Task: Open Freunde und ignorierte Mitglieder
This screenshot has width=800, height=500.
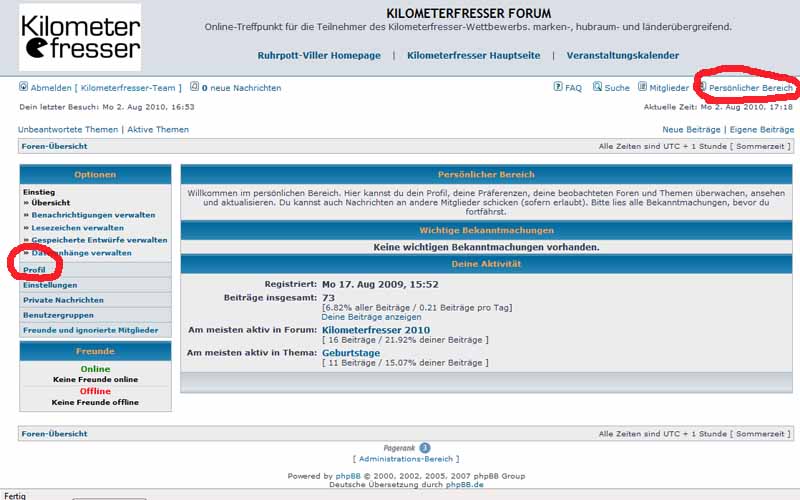Action: [91, 330]
